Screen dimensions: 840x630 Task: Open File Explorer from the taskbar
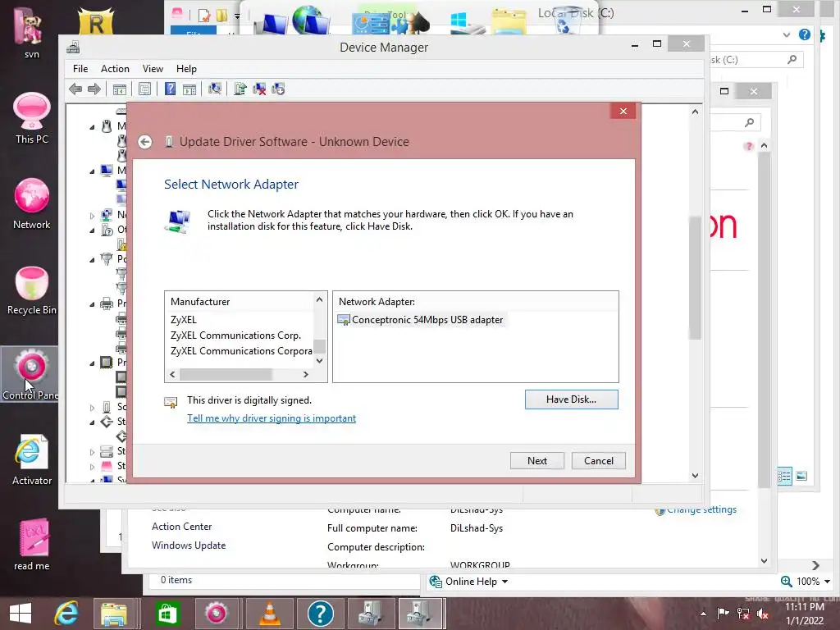click(114, 614)
